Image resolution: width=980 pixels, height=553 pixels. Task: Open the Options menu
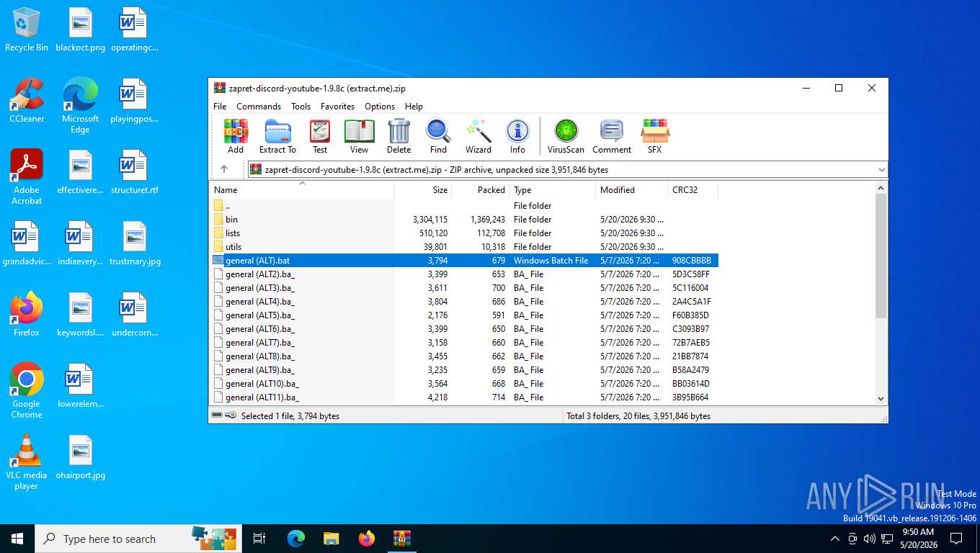(380, 106)
